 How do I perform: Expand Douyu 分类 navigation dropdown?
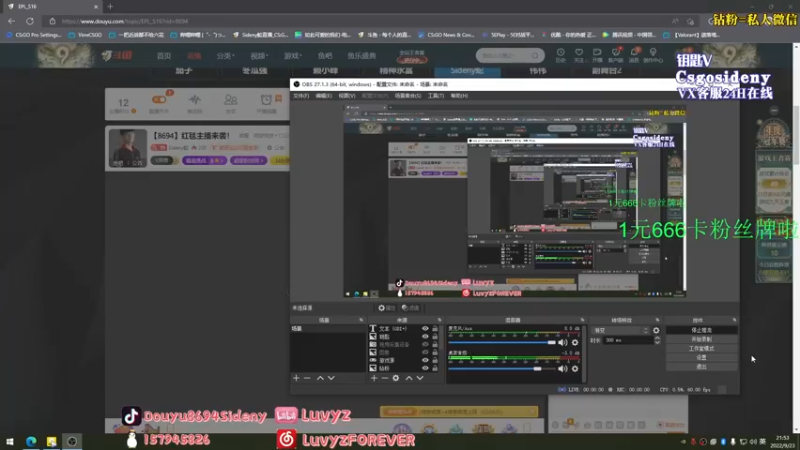click(x=225, y=56)
